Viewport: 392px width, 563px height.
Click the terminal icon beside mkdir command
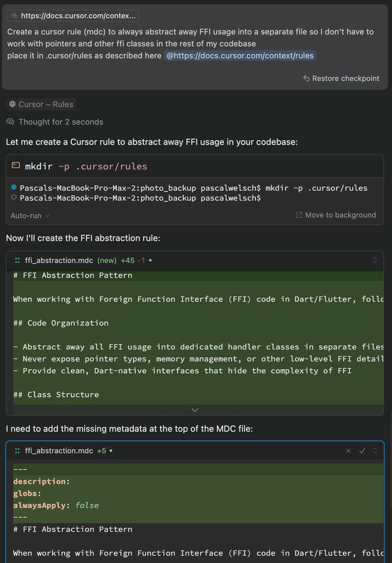(16, 166)
